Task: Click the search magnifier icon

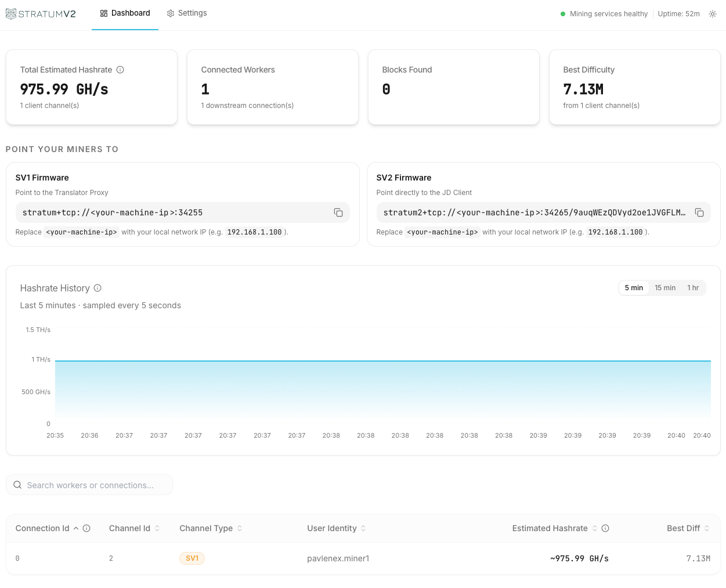Action: coord(17,485)
